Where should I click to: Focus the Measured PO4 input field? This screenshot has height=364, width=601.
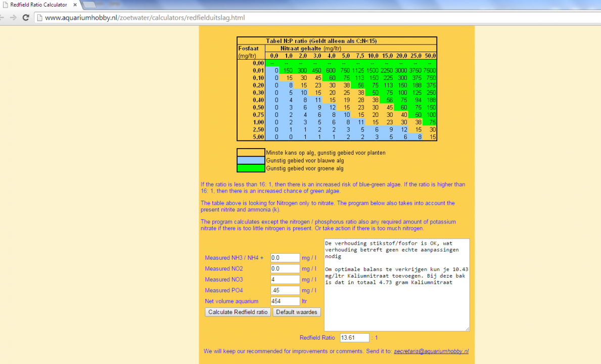coord(285,291)
